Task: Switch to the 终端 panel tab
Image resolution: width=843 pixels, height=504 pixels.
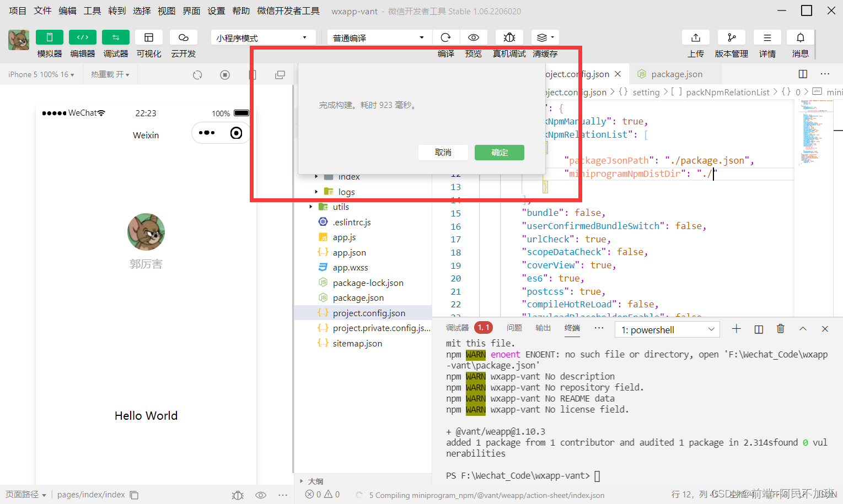Action: pos(572,328)
